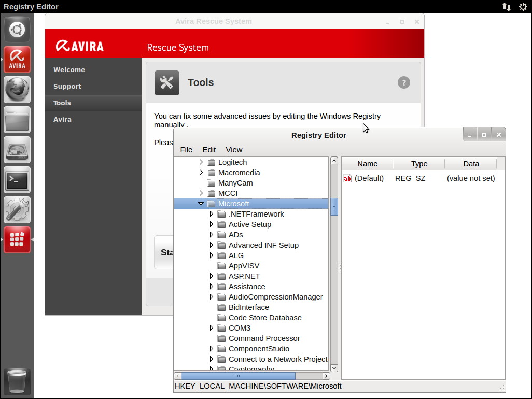Click the network up/down arrows indicator
Viewport: 532px width, 399px height.
coord(506,6)
